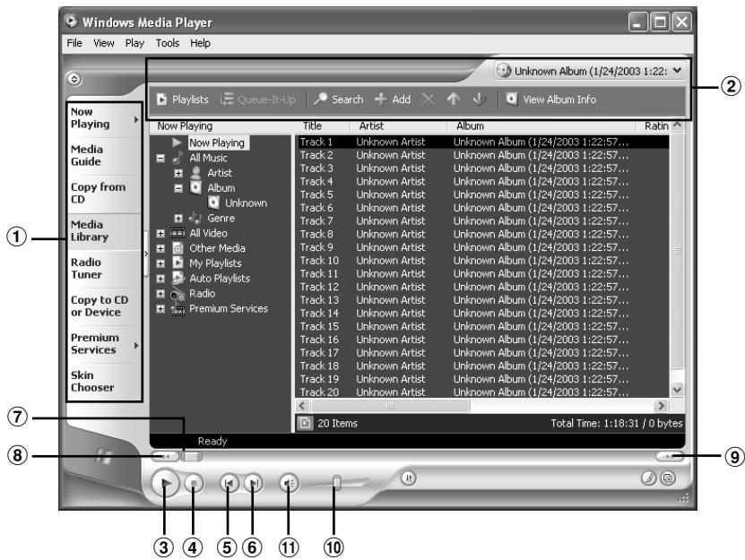The image size is (745, 560).
Task: Open the Play menu
Action: [134, 43]
